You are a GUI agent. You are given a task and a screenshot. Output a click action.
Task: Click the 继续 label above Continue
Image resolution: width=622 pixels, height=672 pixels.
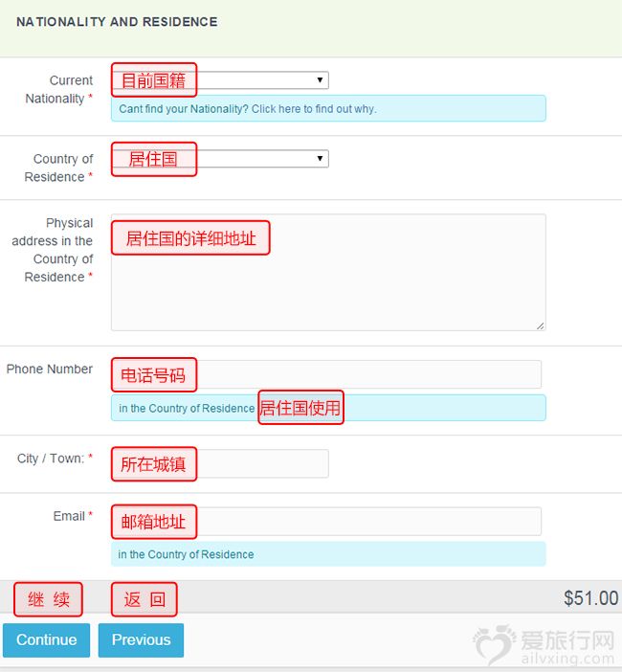coord(48,599)
